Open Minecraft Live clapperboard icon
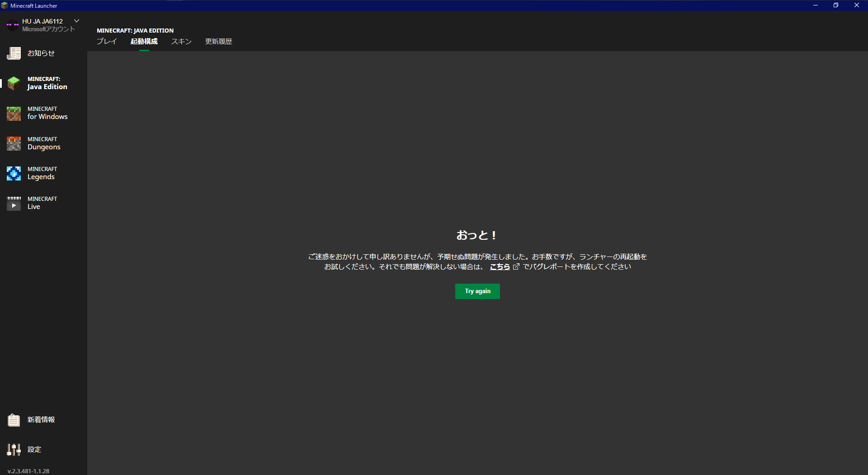 [14, 203]
